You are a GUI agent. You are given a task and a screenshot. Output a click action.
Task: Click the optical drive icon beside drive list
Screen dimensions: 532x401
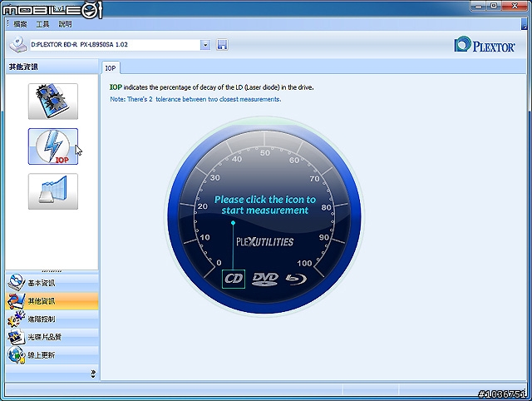(18, 44)
